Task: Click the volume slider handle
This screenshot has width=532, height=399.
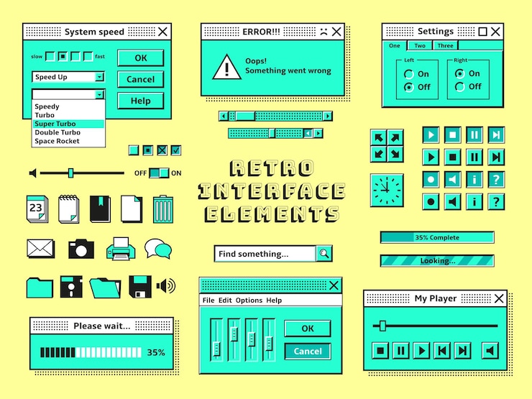Action: pos(70,173)
